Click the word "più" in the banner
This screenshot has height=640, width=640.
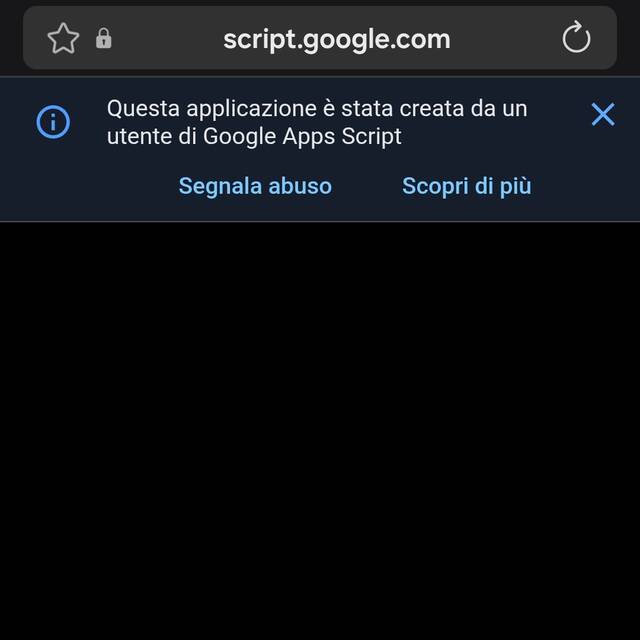coord(514,186)
